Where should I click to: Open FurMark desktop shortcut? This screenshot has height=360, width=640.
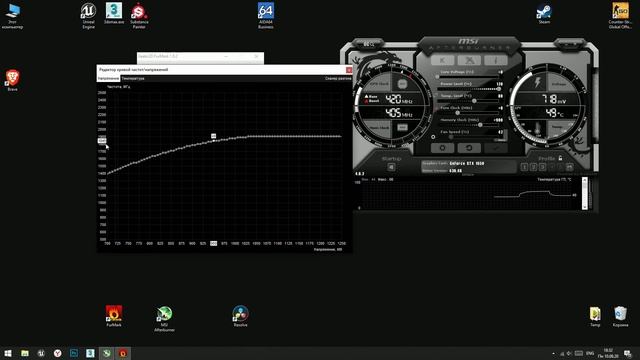(114, 316)
